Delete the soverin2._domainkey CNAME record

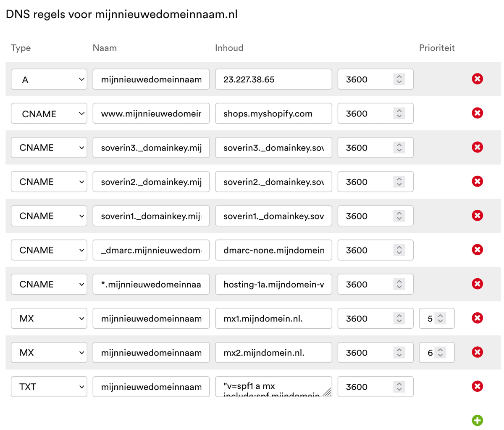pyautogui.click(x=477, y=181)
